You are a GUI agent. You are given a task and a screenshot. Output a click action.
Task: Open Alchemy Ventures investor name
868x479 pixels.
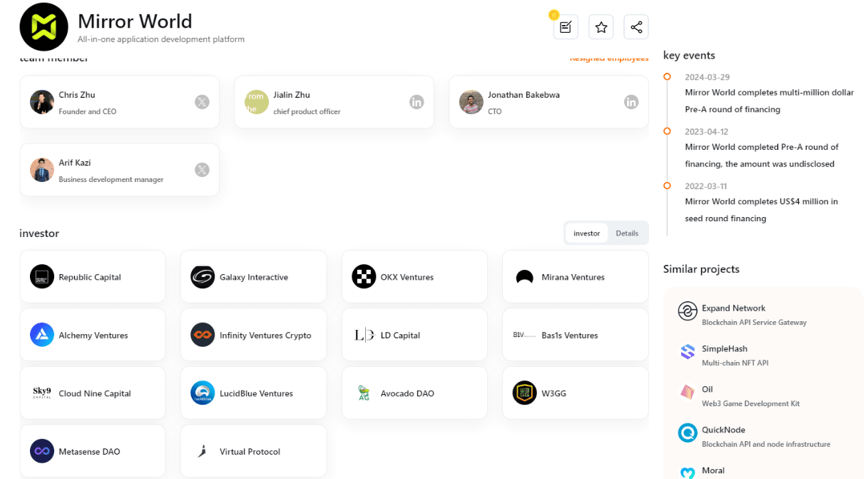point(93,336)
